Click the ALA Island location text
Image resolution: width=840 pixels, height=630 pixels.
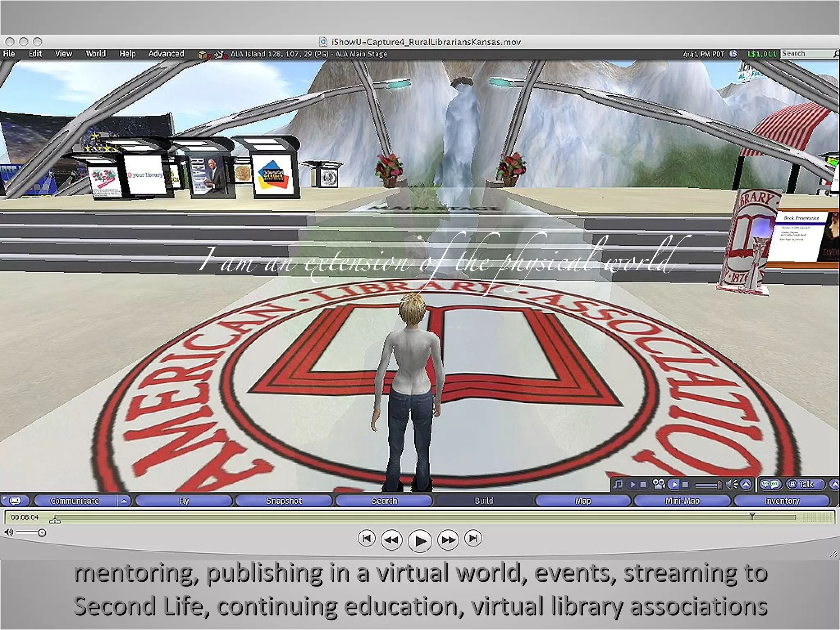pyautogui.click(x=309, y=54)
